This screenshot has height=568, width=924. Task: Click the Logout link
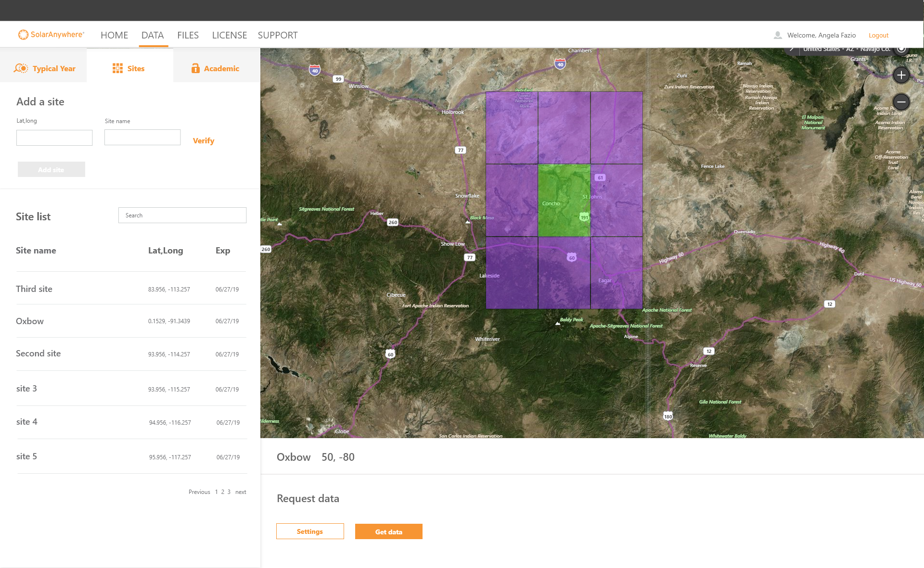878,35
